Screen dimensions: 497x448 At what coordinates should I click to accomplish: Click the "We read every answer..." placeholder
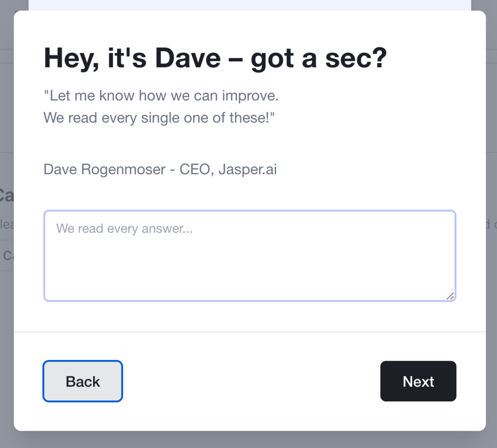click(x=124, y=228)
